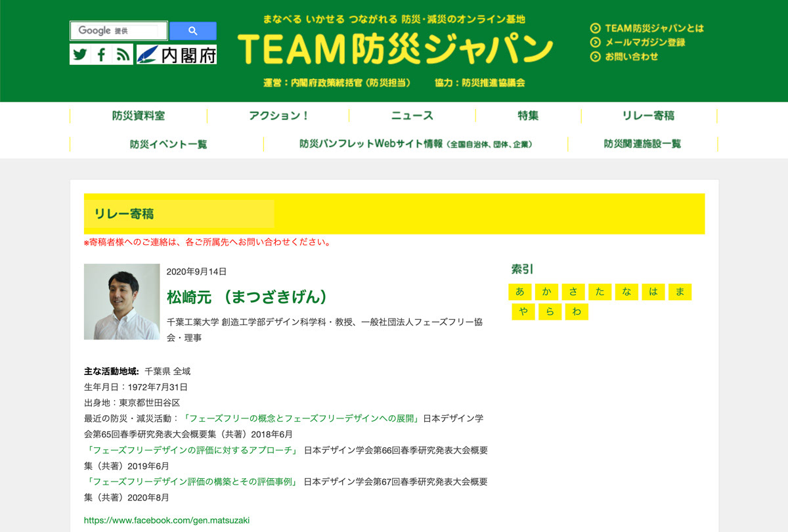Select index button や
Image resolution: width=788 pixels, height=532 pixels.
(523, 312)
